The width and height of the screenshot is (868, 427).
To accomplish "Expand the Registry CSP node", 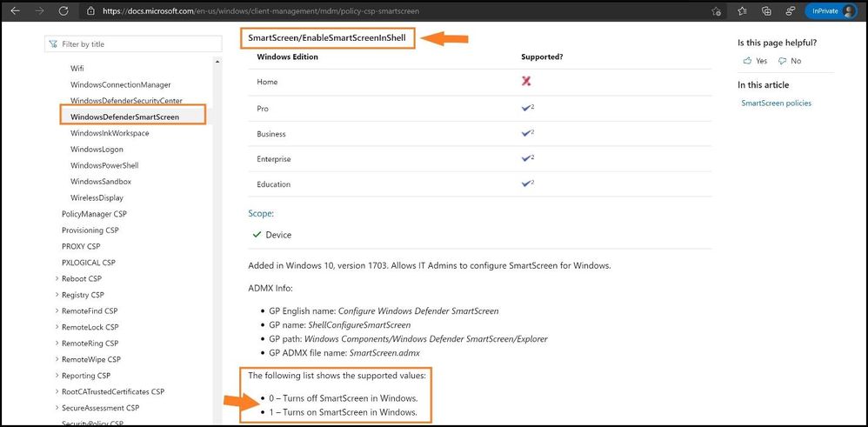I will [x=57, y=295].
